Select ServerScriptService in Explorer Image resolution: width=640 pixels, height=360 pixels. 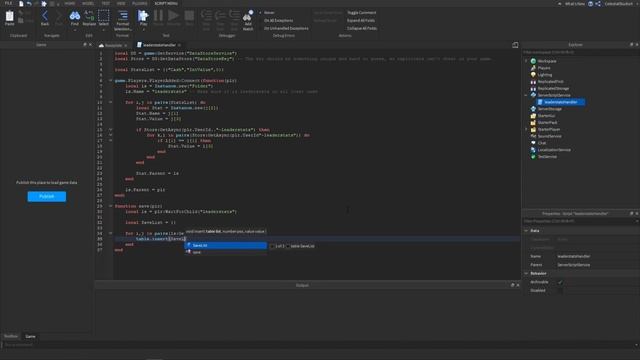pyautogui.click(x=554, y=95)
